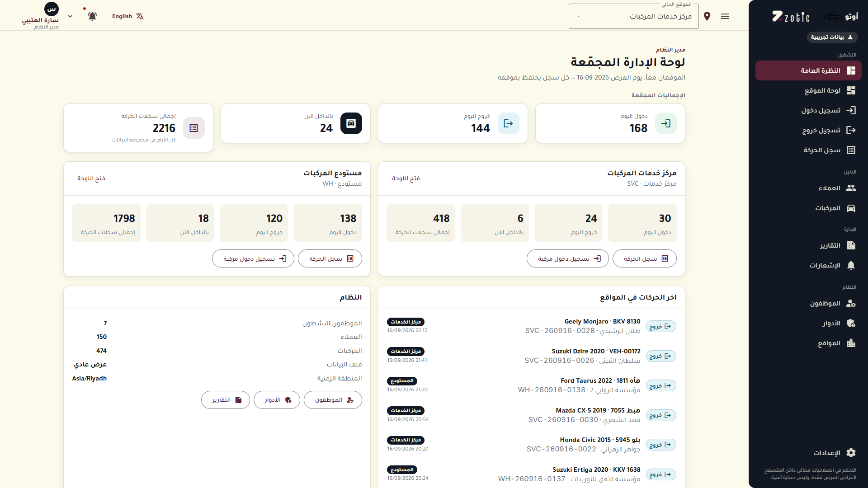Click the الإعدادات gear icon
This screenshot has height=488, width=868.
(851, 453)
